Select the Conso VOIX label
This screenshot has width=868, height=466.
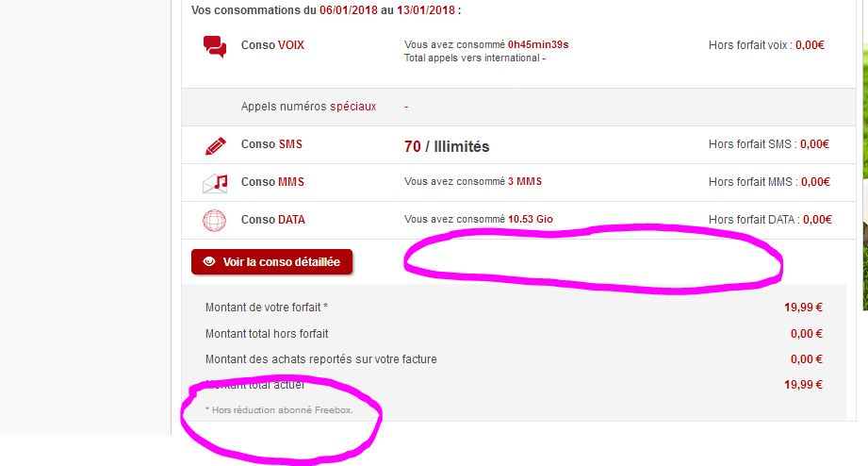[x=272, y=45]
